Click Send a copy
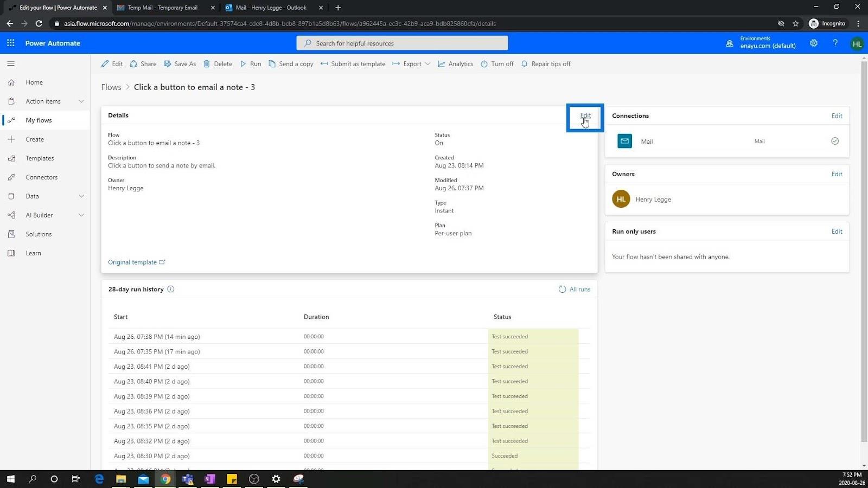Viewport: 868px width, 488px height. click(x=291, y=64)
